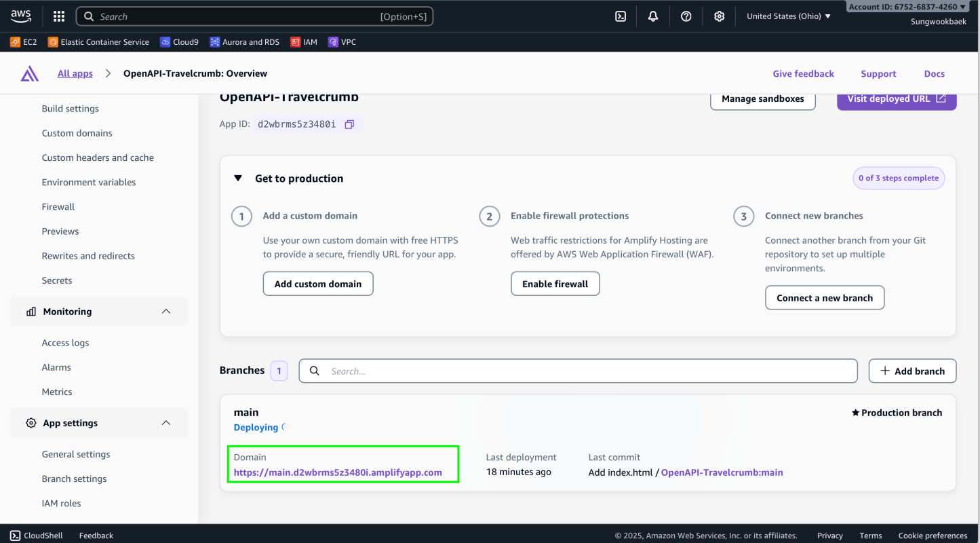
Task: Click the branches search field
Action: tap(578, 371)
